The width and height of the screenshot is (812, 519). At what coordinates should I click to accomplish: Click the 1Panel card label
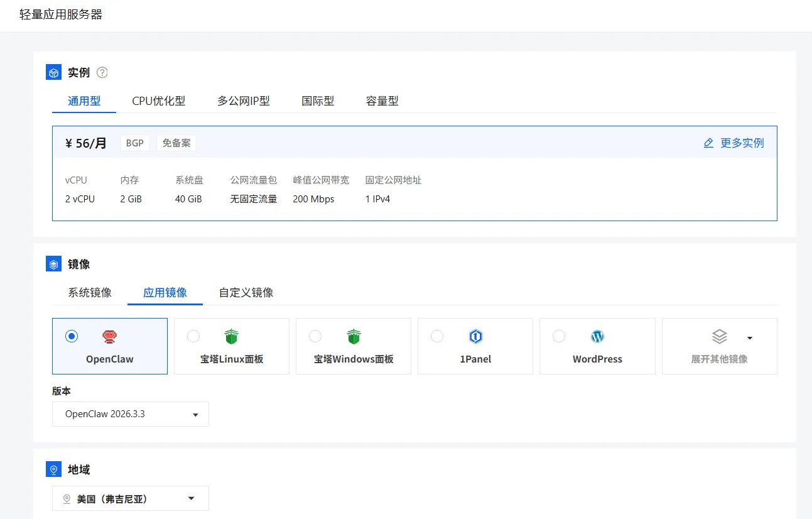coord(475,359)
